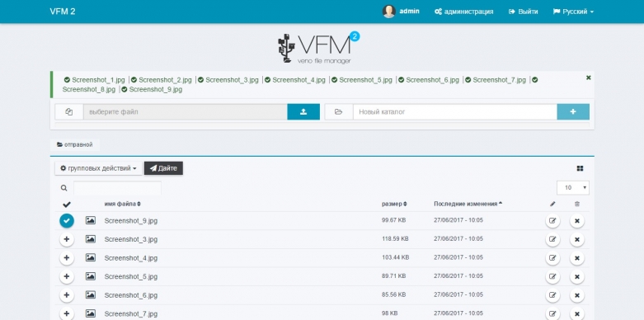
Task: Click Выйти to log out
Action: point(524,12)
